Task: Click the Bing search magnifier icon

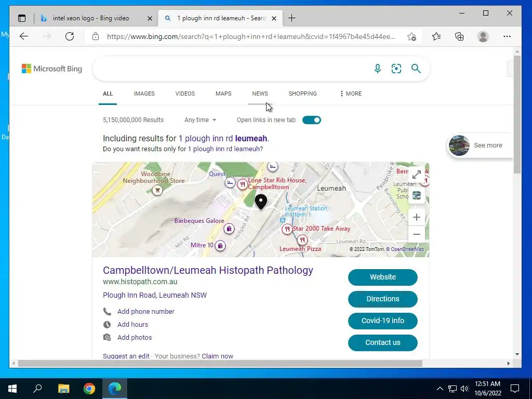Action: 416,69
